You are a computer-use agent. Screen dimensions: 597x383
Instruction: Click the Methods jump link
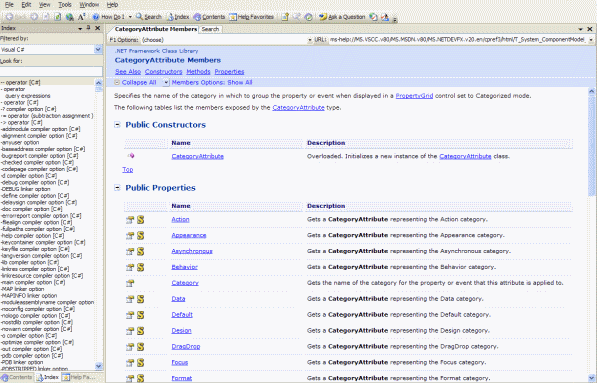(198, 72)
